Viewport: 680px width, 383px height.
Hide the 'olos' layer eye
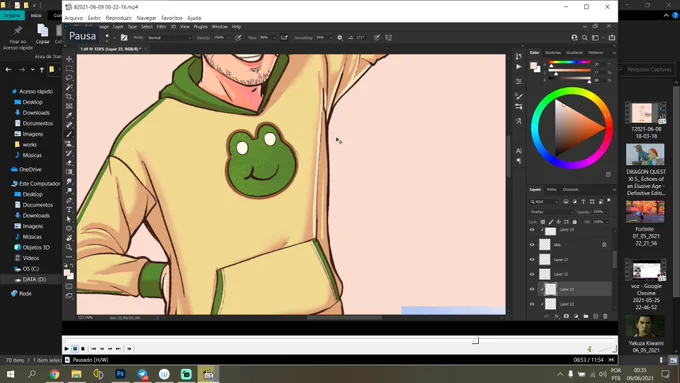[x=532, y=245]
